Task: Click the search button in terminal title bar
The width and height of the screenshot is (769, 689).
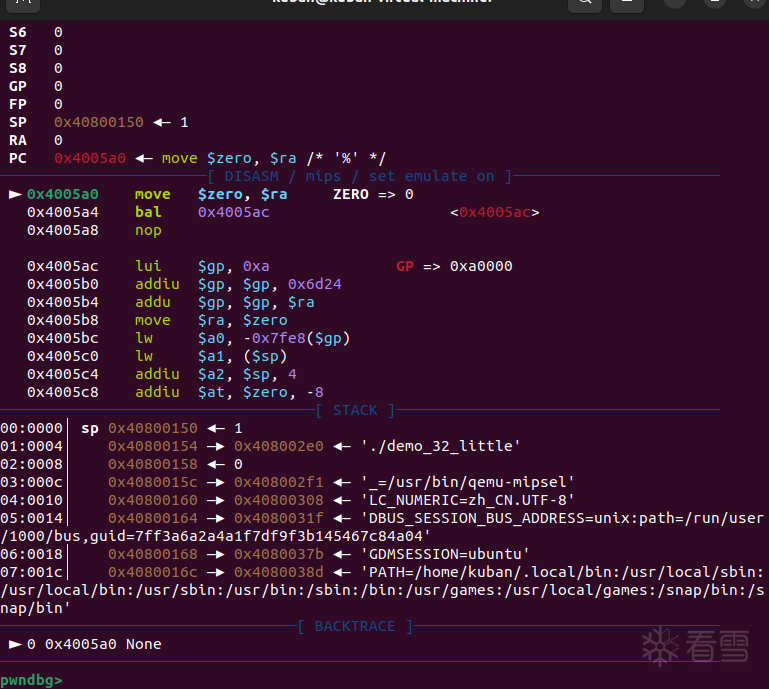Action: (585, 5)
